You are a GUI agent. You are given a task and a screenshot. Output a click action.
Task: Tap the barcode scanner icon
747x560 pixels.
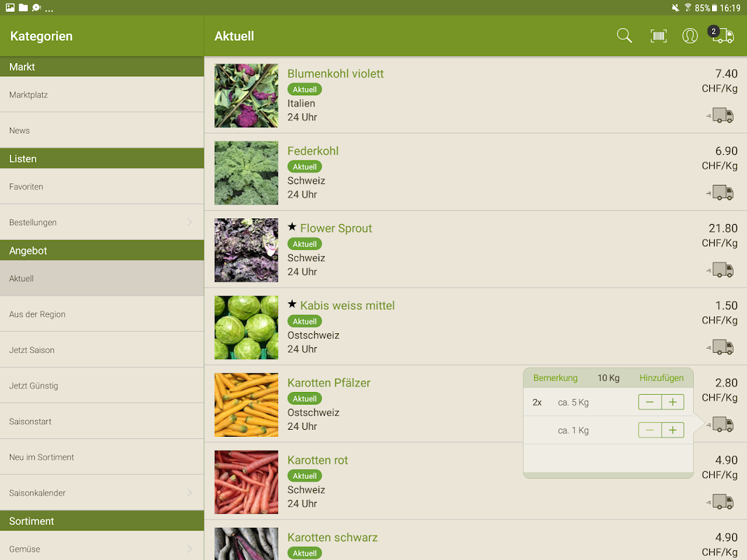click(x=658, y=36)
